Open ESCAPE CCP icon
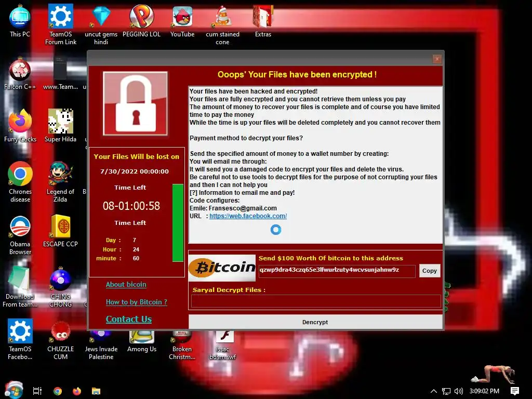 [60, 231]
